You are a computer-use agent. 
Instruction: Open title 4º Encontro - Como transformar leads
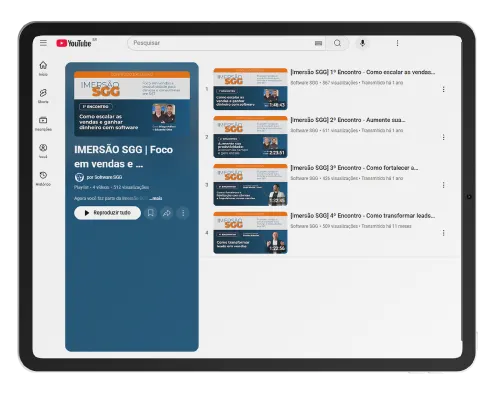click(x=363, y=216)
